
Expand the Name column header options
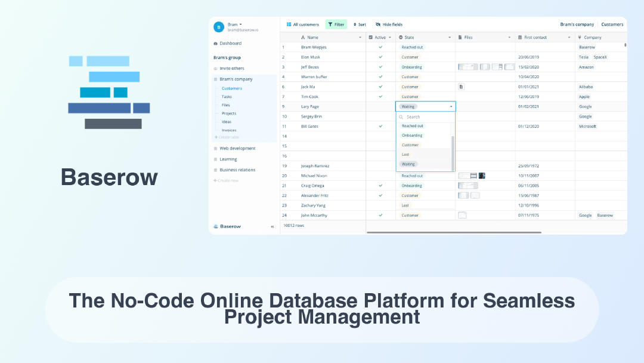360,36
